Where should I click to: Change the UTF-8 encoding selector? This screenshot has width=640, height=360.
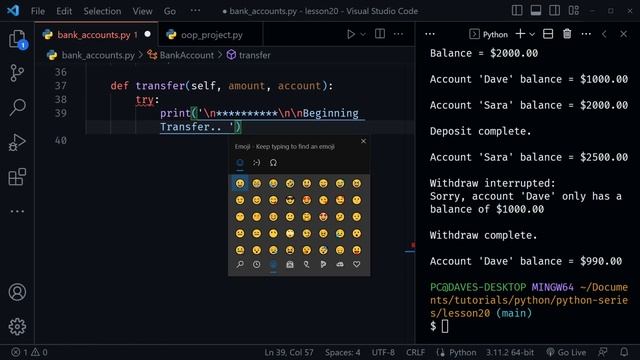pyautogui.click(x=383, y=352)
